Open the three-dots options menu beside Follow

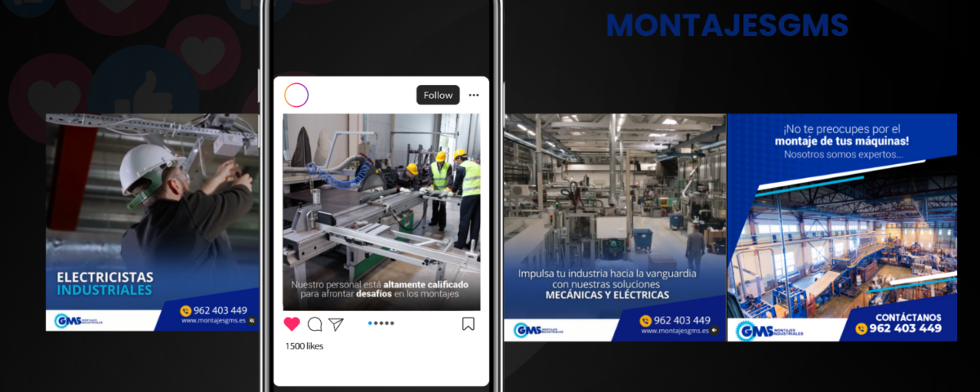(x=474, y=96)
